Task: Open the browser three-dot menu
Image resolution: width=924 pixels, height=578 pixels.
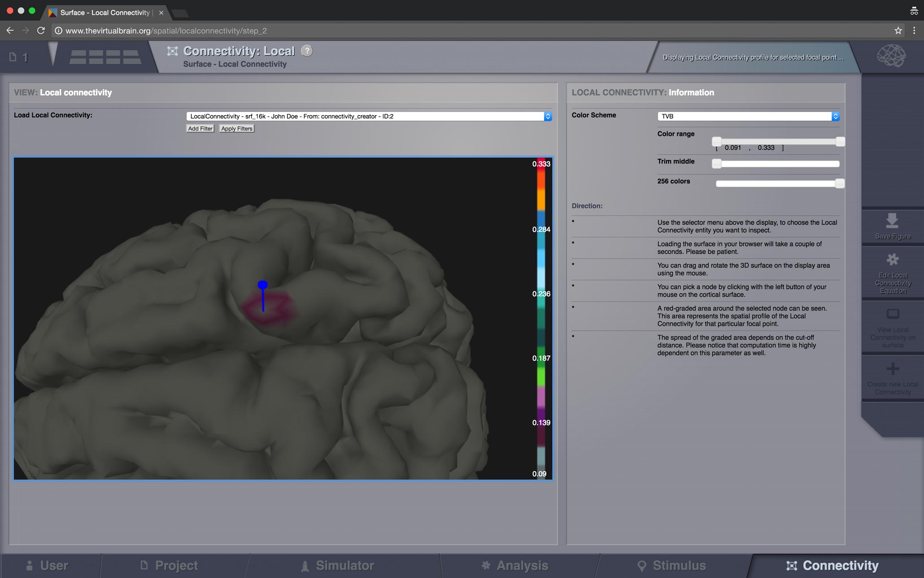Action: 914,31
